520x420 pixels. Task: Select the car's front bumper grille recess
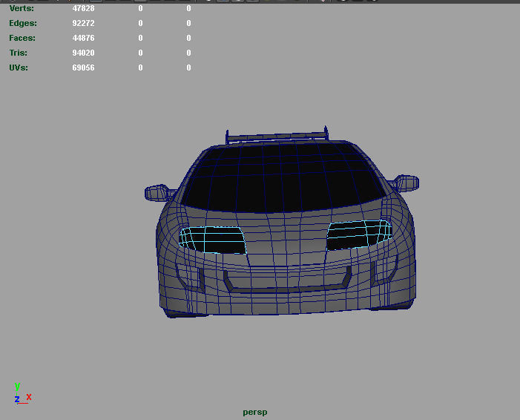pyautogui.click(x=287, y=281)
